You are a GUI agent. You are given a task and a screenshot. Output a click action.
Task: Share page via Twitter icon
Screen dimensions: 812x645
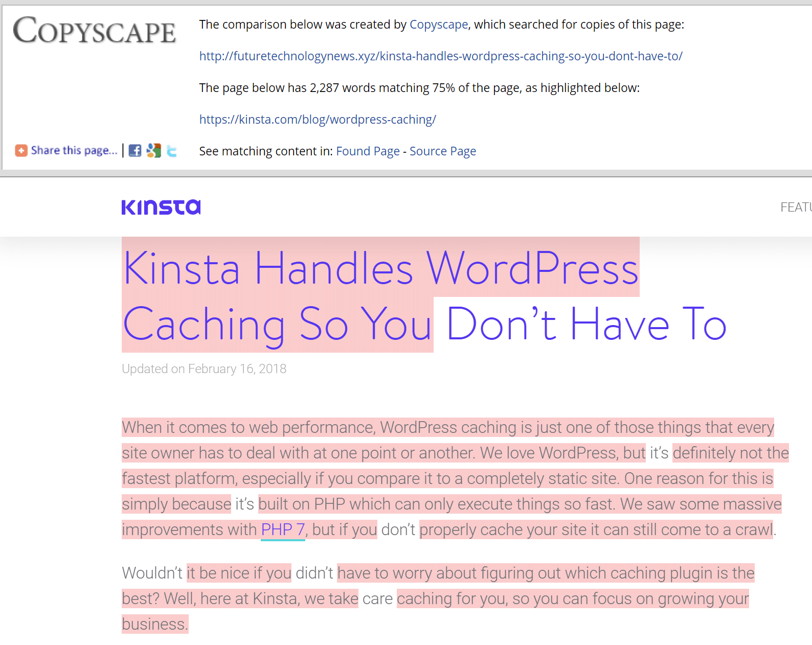(x=172, y=151)
